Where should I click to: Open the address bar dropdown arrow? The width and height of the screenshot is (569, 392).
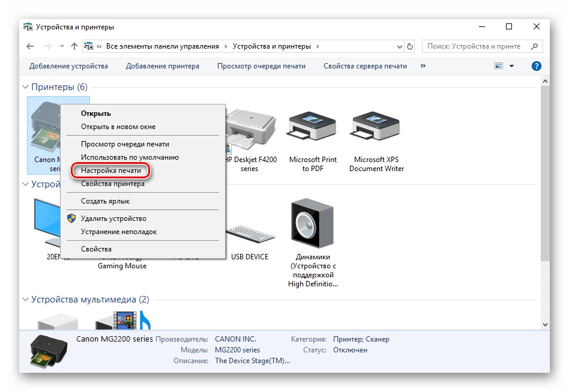point(399,46)
